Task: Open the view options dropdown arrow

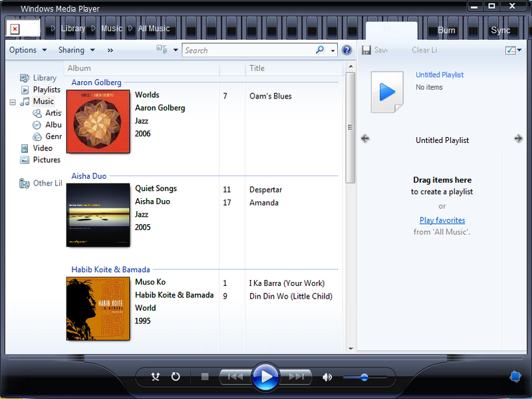Action: point(176,50)
